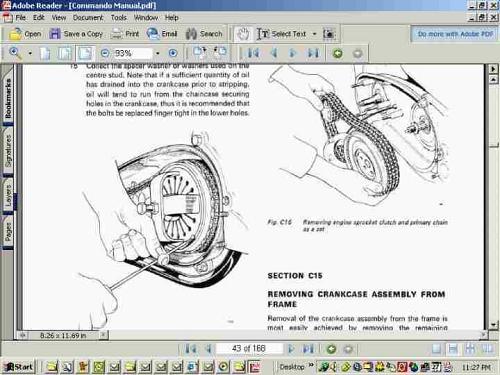Click the Desktop toolbar label on taskbar

292,367
